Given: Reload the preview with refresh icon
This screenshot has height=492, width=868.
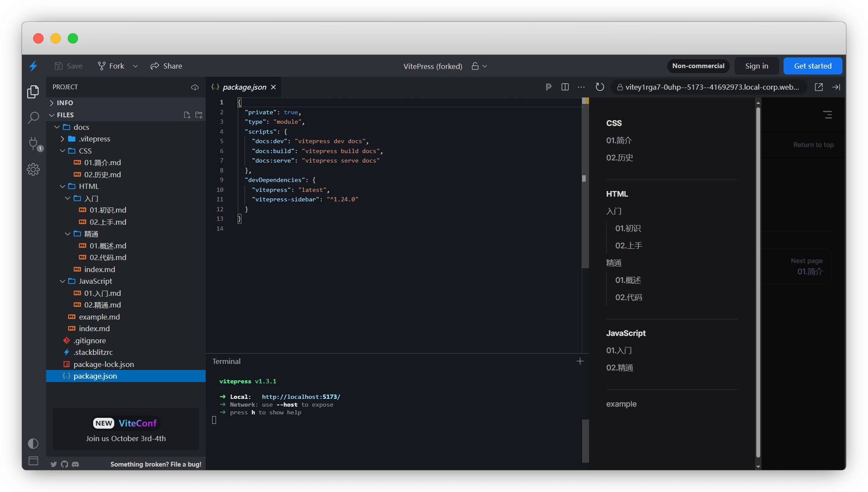Looking at the screenshot, I should (600, 87).
